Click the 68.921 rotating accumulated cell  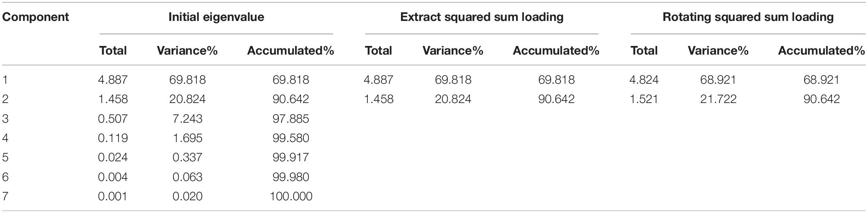point(821,79)
